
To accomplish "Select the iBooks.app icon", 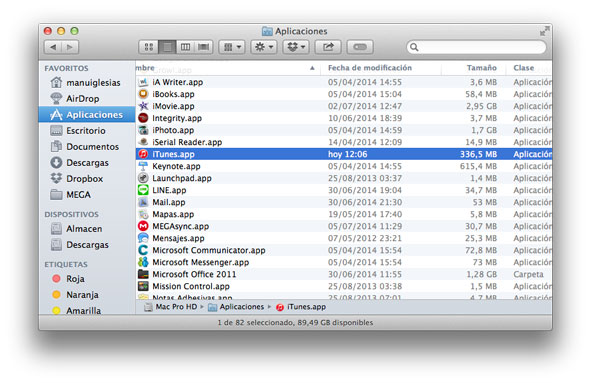I will [x=143, y=94].
